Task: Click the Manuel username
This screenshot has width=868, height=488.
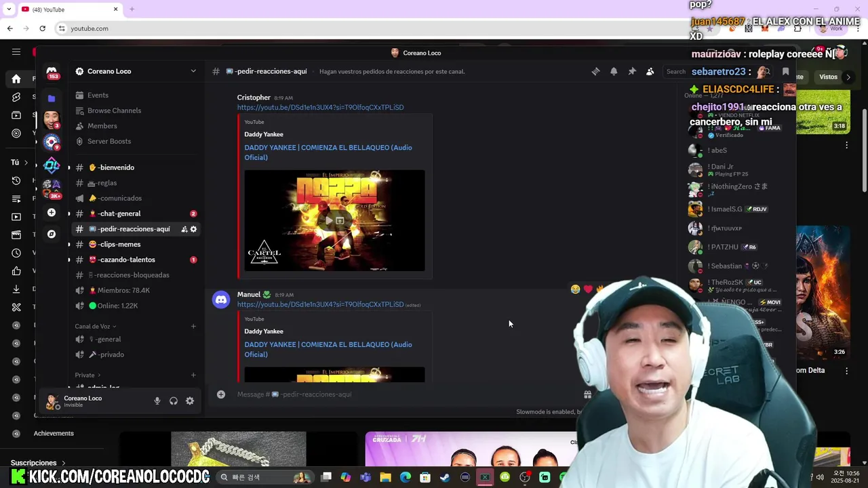Action: [x=249, y=294]
